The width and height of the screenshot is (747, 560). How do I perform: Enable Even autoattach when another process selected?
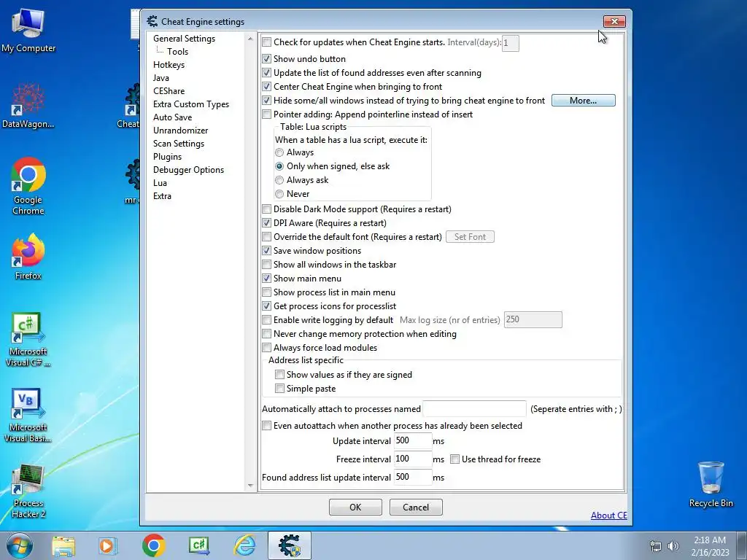point(267,426)
